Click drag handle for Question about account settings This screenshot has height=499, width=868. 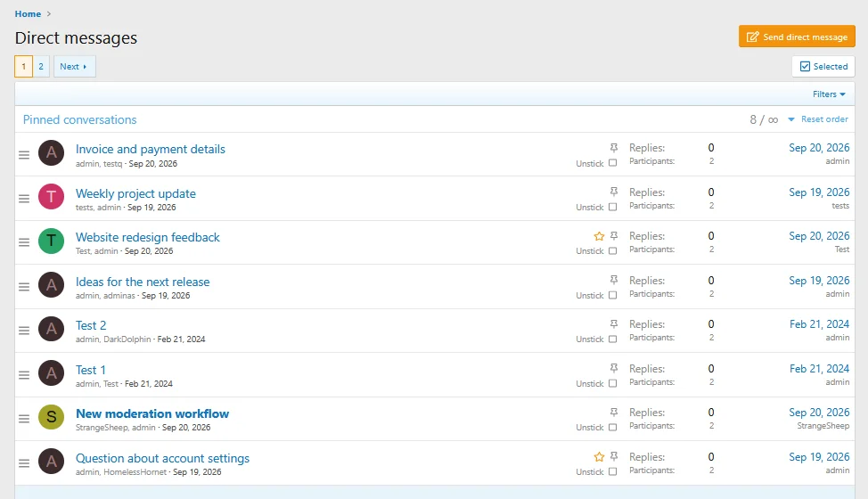[24, 463]
